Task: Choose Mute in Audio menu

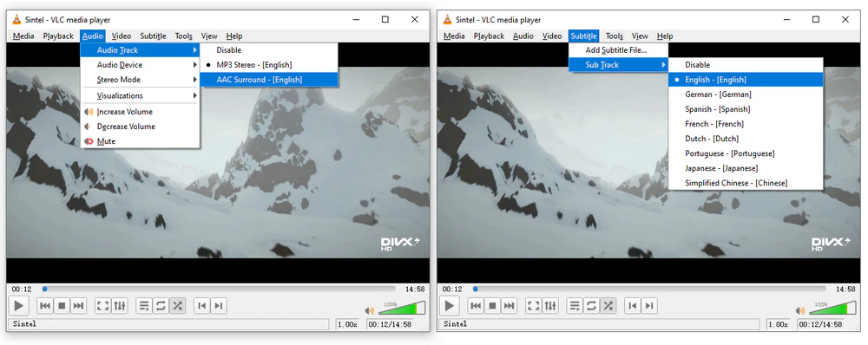Action: tap(140, 141)
